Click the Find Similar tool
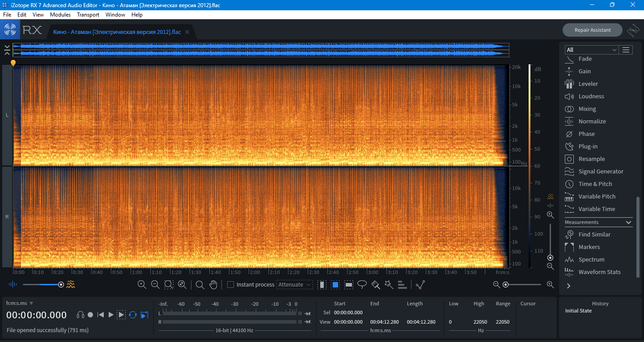 point(594,235)
